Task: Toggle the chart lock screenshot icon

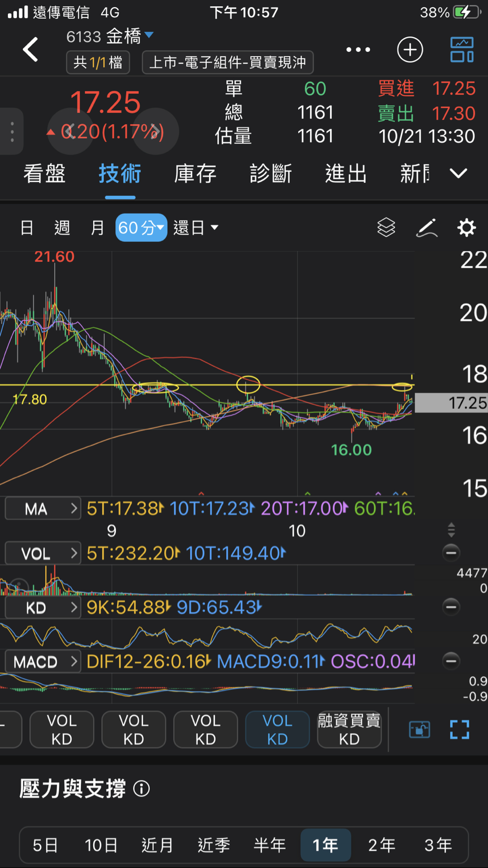Action: click(420, 729)
